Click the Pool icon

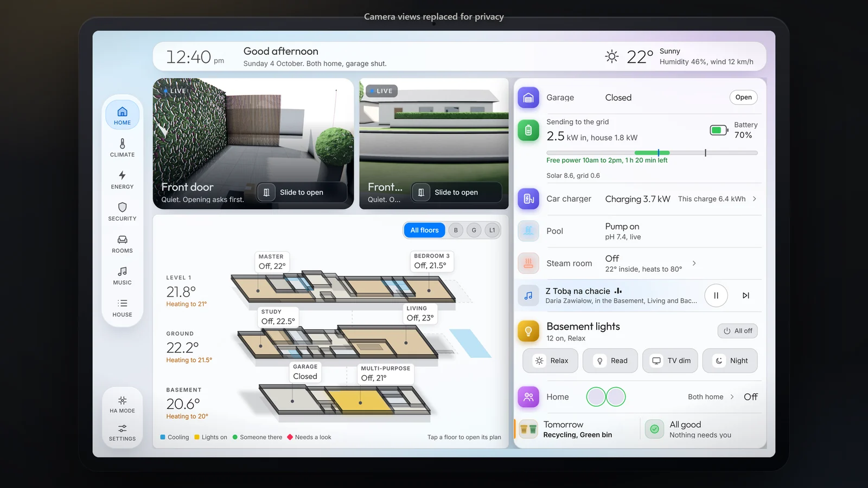click(528, 231)
